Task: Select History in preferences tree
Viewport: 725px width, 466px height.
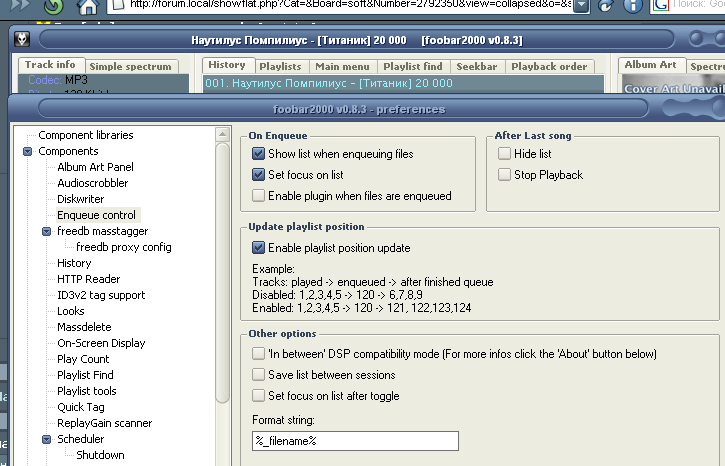Action: (x=74, y=263)
